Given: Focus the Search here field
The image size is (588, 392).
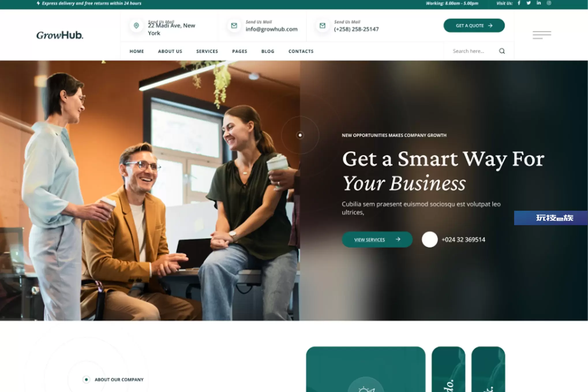Looking at the screenshot, I should (x=473, y=51).
